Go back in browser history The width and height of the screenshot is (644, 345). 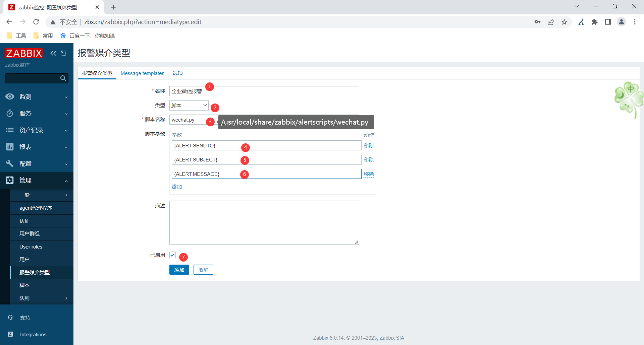(9, 22)
